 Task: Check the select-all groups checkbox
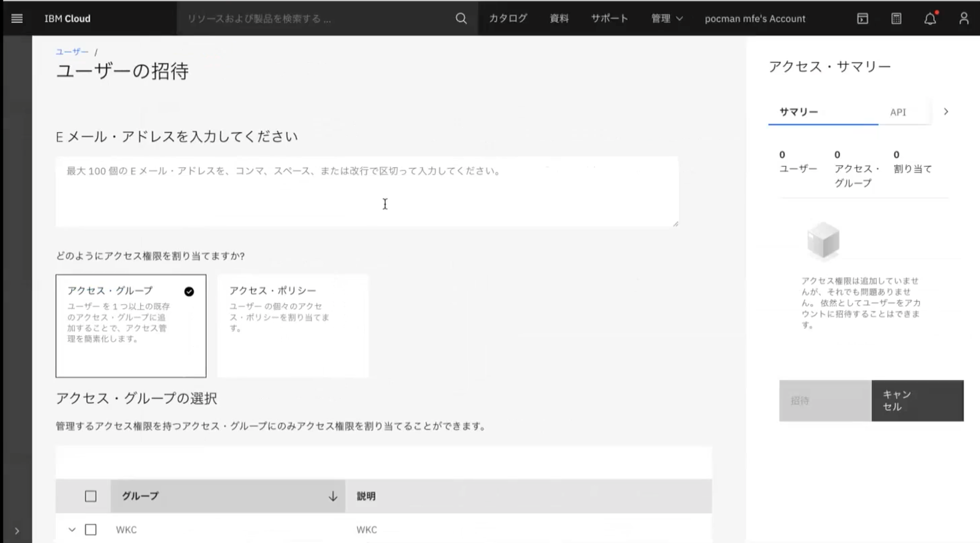point(91,496)
